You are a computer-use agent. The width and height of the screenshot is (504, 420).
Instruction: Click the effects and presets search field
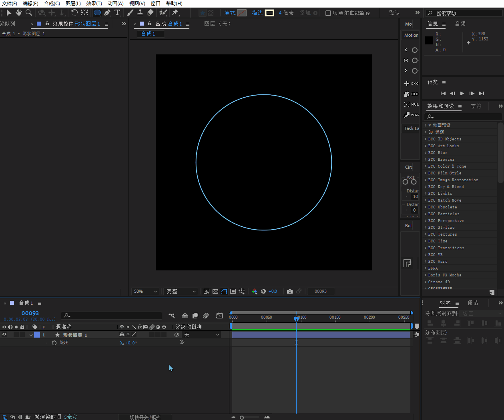[x=464, y=116]
